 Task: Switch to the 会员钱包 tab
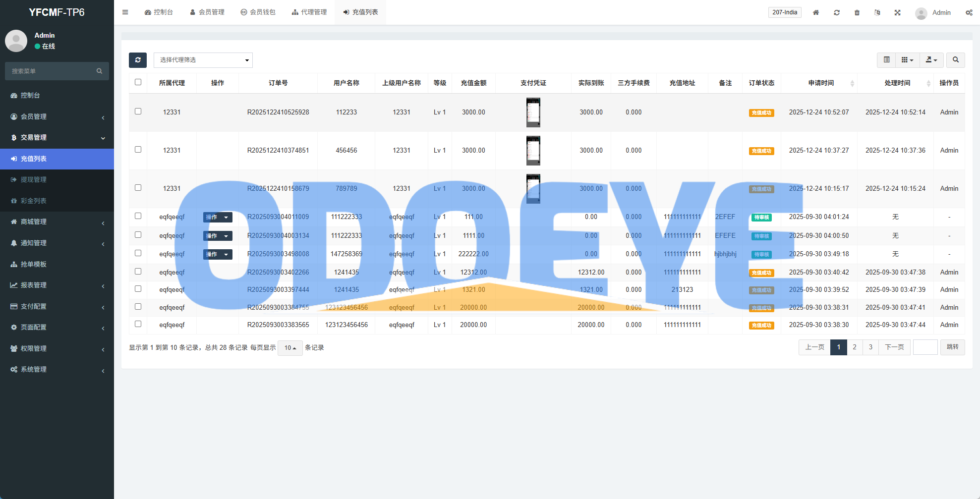pos(258,12)
